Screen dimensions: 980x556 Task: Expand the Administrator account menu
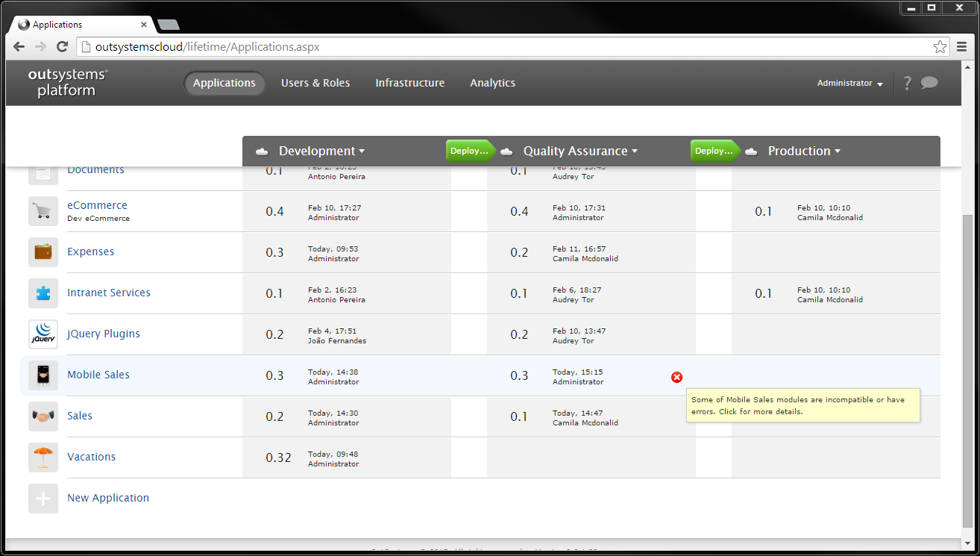click(x=849, y=83)
